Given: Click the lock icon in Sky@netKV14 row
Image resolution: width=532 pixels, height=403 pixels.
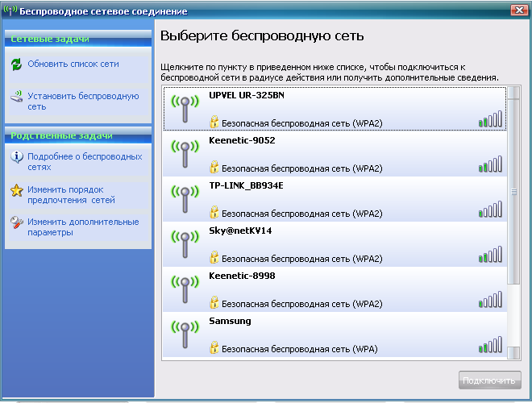Looking at the screenshot, I should (x=214, y=257).
